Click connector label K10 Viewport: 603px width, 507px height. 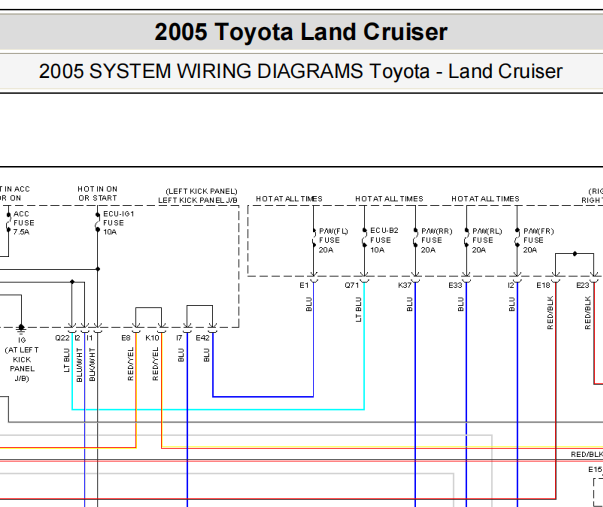(x=152, y=338)
